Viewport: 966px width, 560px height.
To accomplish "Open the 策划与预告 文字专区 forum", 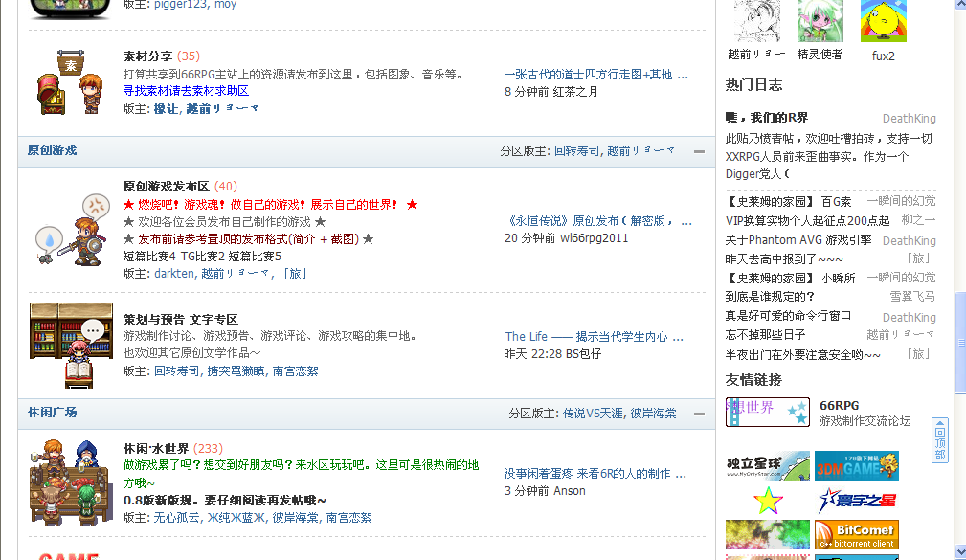I will (x=181, y=319).
